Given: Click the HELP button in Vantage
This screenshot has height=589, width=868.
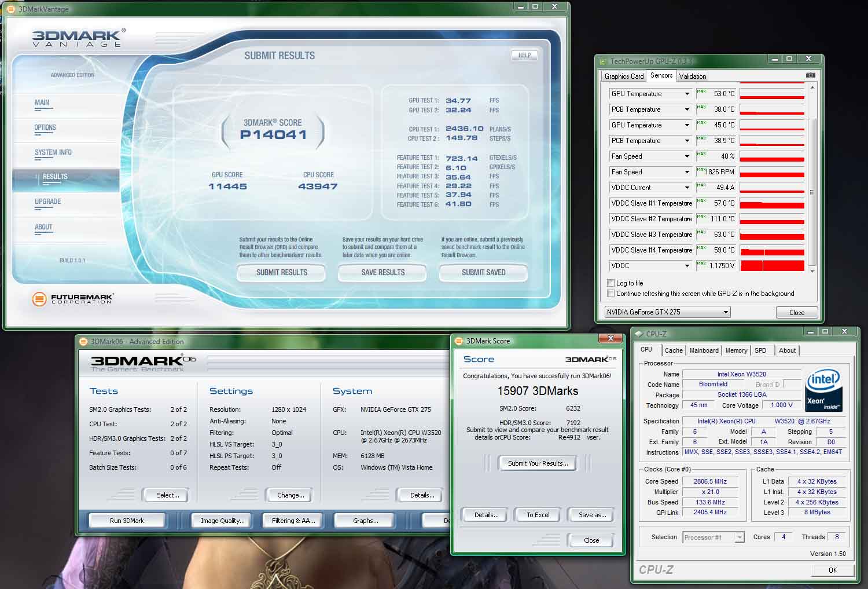Looking at the screenshot, I should pos(524,55).
